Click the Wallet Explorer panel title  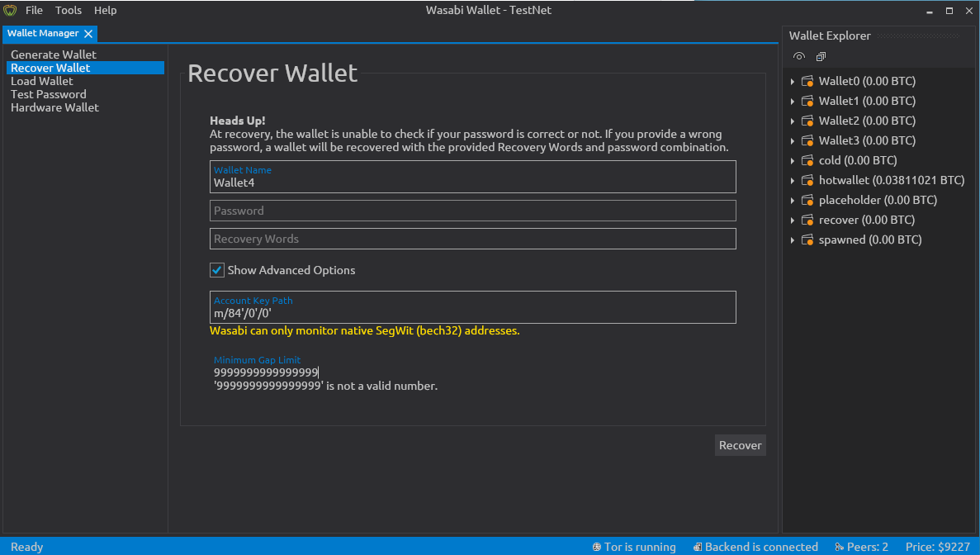point(830,36)
